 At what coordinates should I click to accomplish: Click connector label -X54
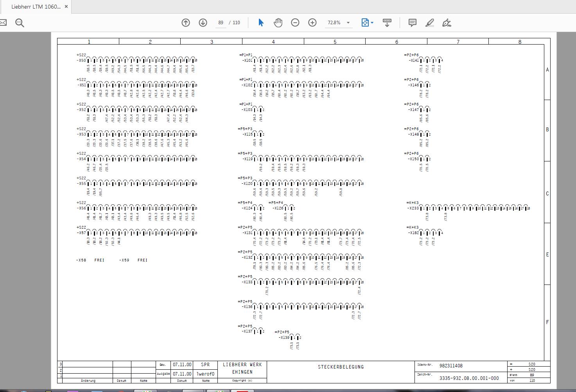[x=81, y=159]
